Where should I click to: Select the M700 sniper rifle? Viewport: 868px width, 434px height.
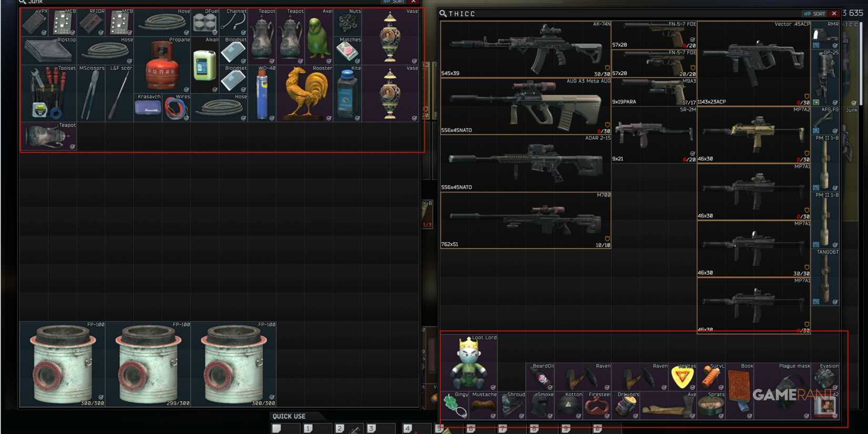(525, 220)
